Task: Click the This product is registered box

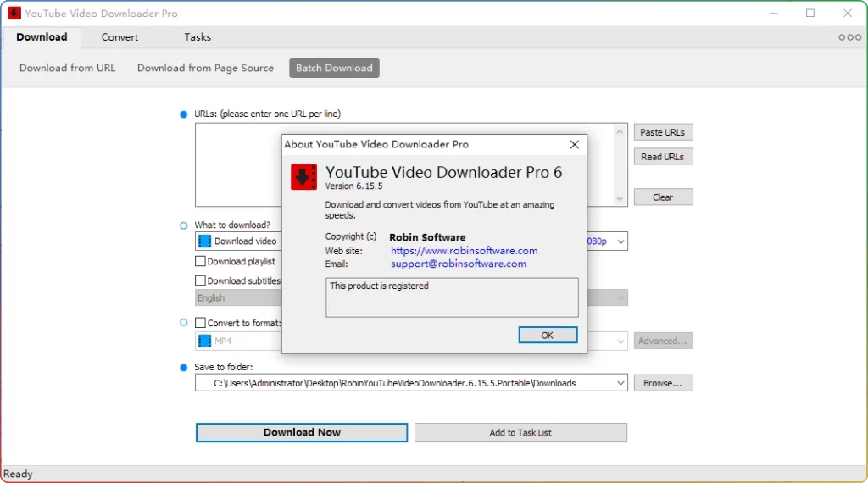Action: (x=452, y=297)
